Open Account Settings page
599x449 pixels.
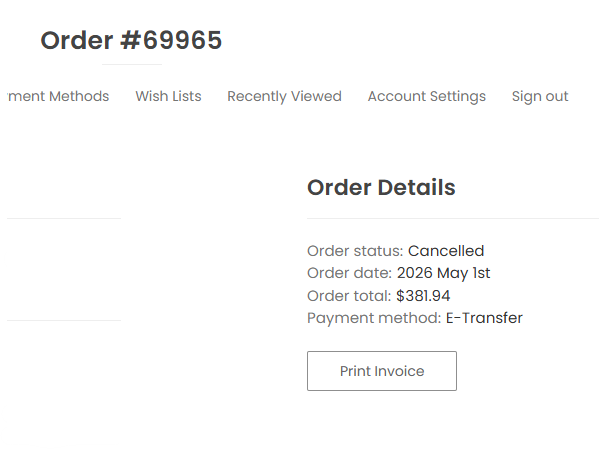tap(427, 96)
